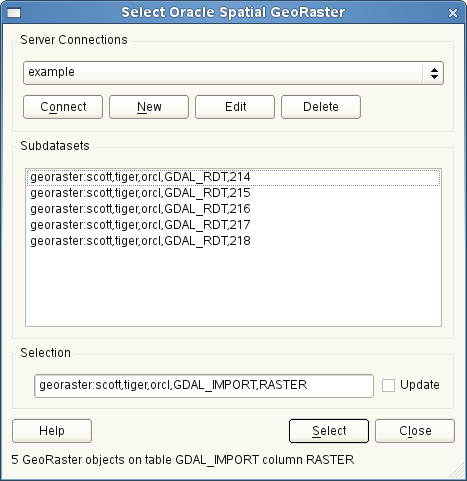The width and height of the screenshot is (467, 481).
Task: Create a New server connection
Action: tap(149, 107)
